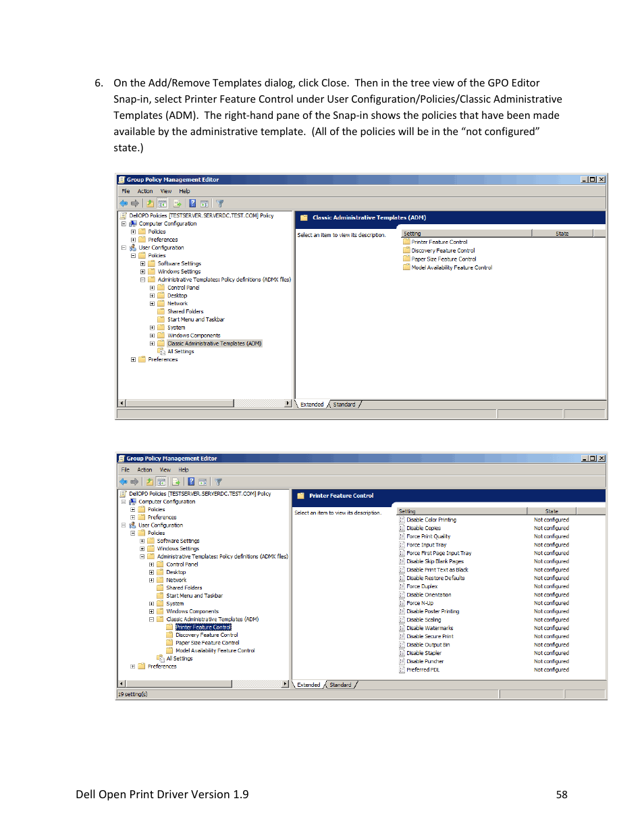Screen dimensions: 644x834
Task: Click the Not configured state of Force N-Up
Action: (552, 603)
